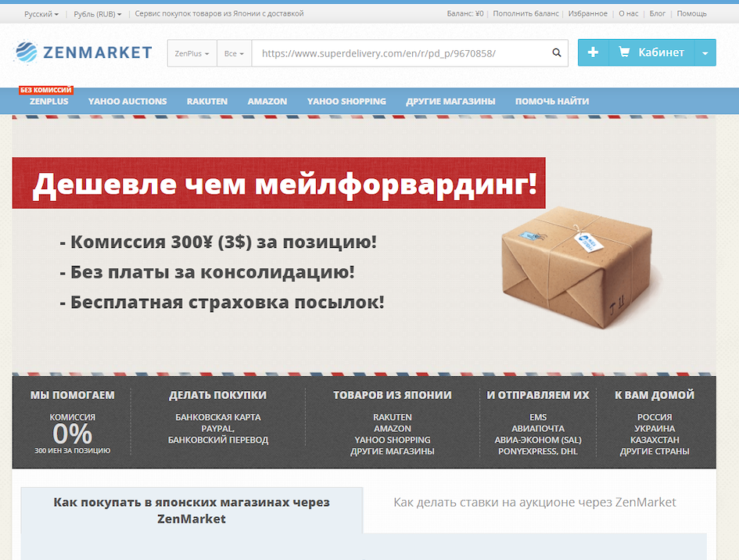Select the Как покупать в японских магазинах tab

192,511
